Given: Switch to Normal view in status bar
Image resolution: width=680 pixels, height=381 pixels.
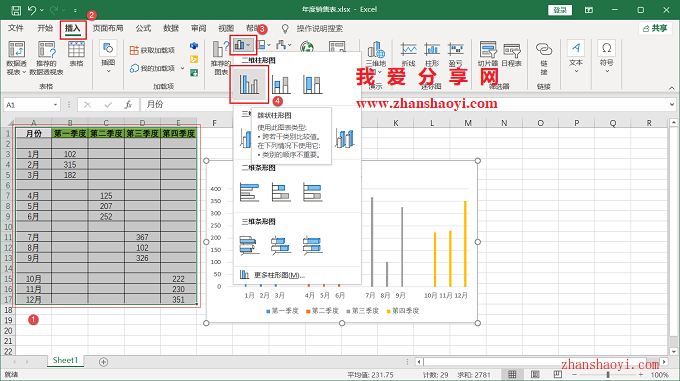Looking at the screenshot, I should click(x=512, y=374).
